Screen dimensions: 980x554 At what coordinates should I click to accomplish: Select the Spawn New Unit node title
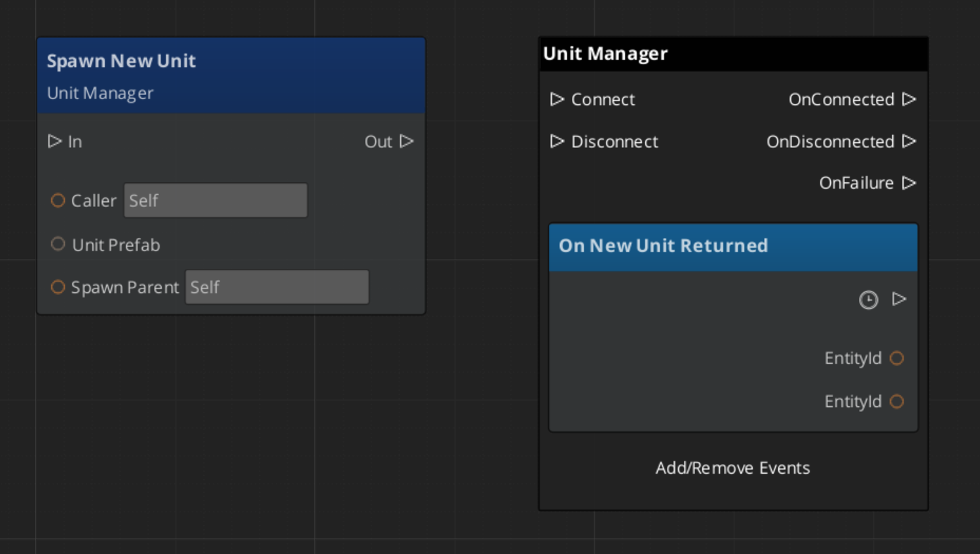[121, 61]
